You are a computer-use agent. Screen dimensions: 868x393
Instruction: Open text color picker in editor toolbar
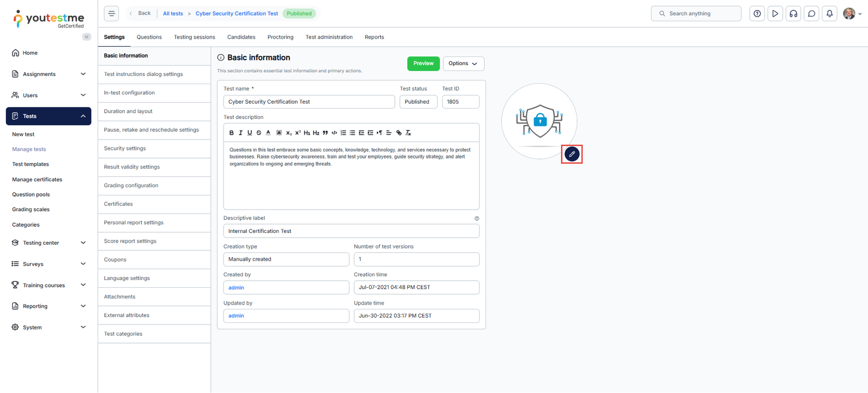(x=268, y=132)
